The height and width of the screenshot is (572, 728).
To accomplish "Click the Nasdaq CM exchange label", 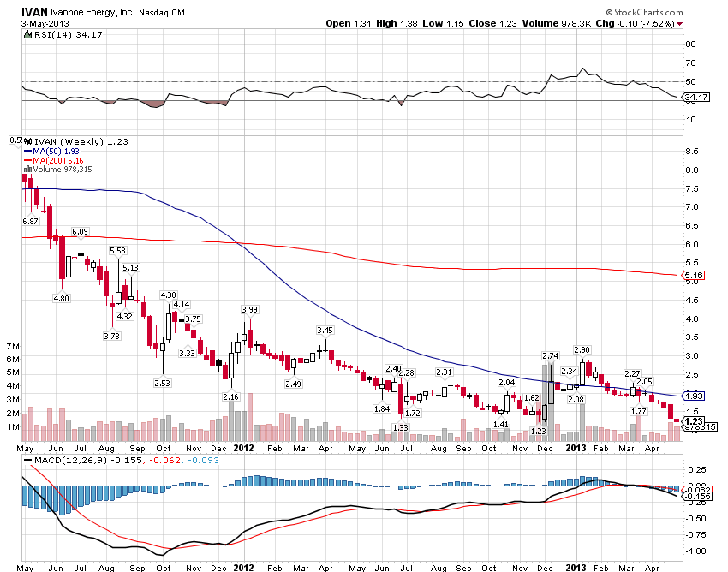I will pos(162,13).
